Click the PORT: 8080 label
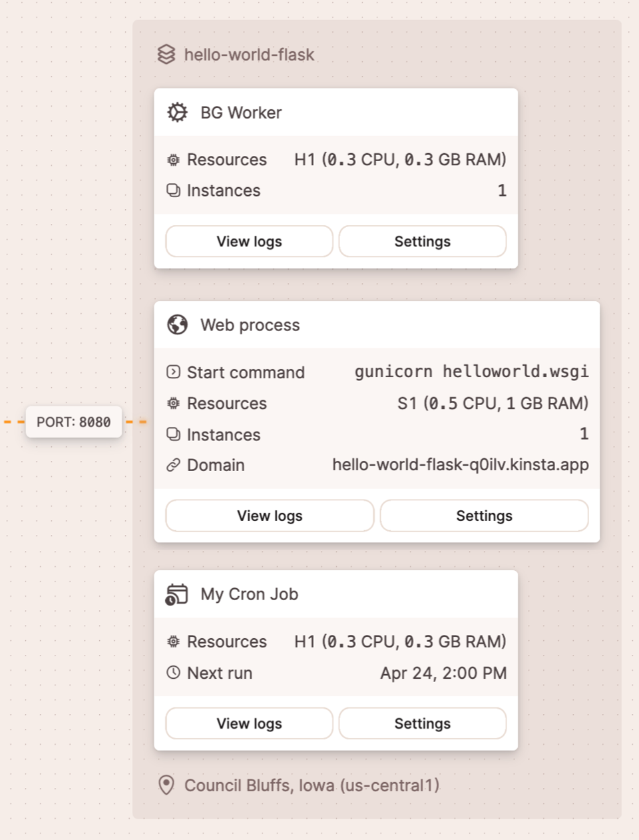639x840 pixels. 74,422
